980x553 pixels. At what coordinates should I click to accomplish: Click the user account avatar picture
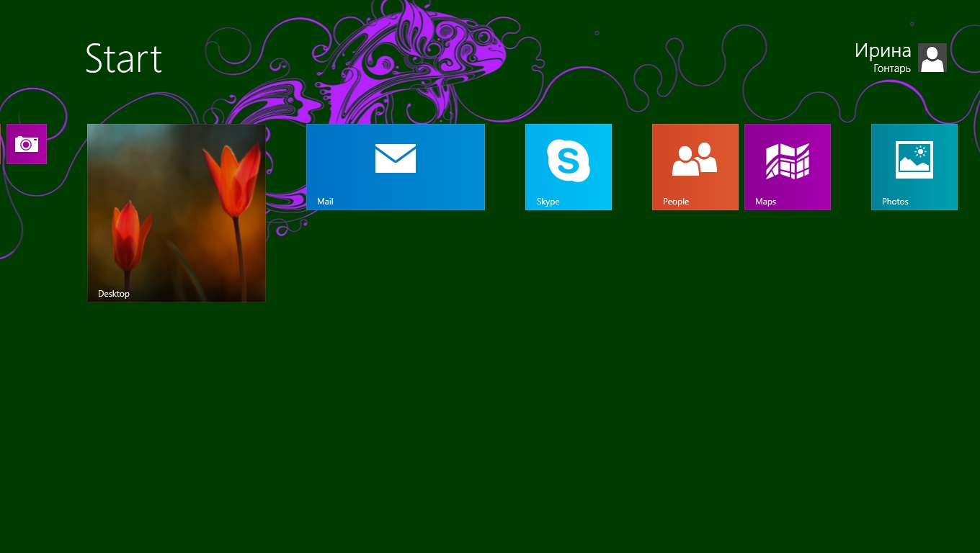(932, 58)
